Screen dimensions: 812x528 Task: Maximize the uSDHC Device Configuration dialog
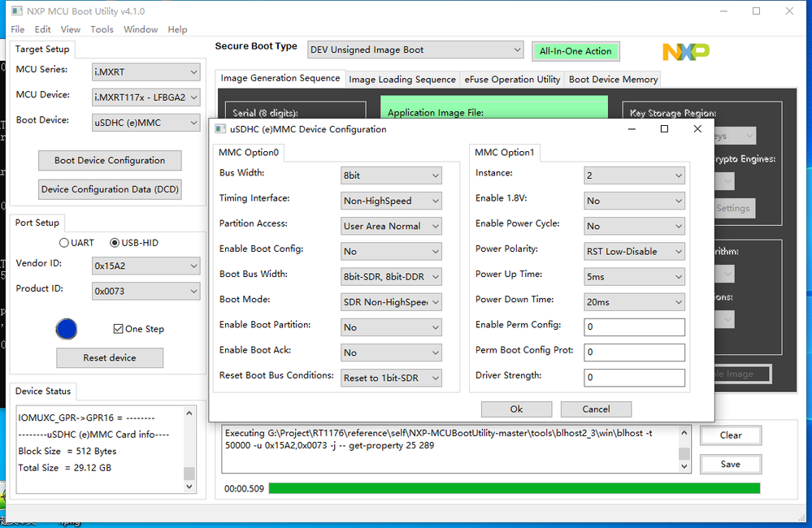(x=664, y=129)
